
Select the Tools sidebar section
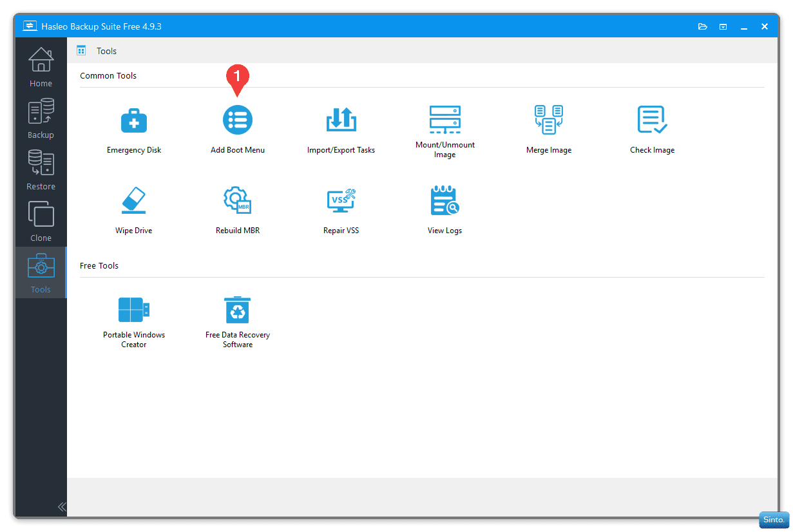coord(41,273)
